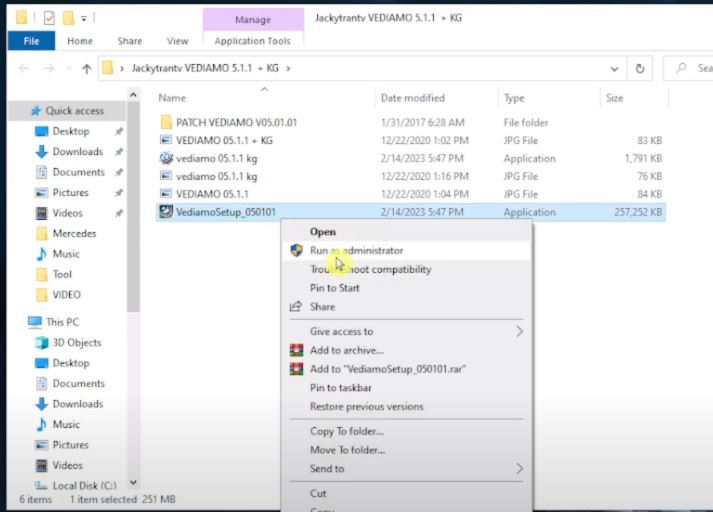The image size is (713, 512).
Task: Choose Copy To folder...
Action: click(346, 431)
